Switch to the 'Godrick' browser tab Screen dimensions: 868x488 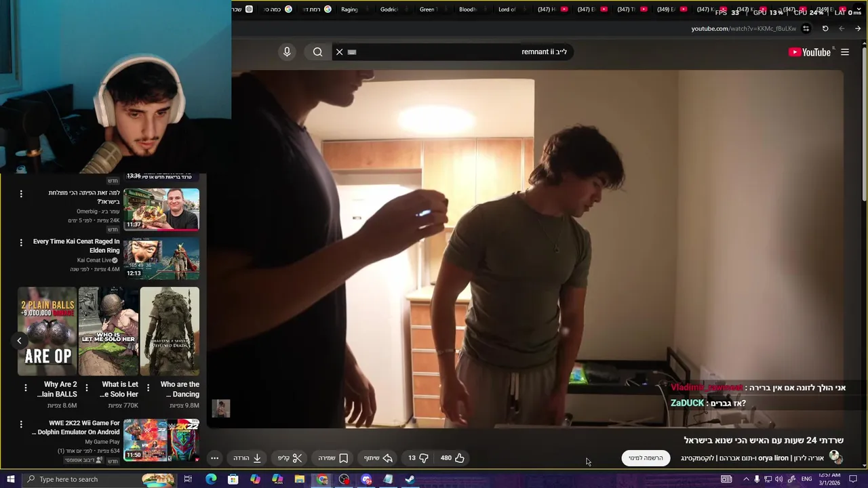pyautogui.click(x=389, y=9)
